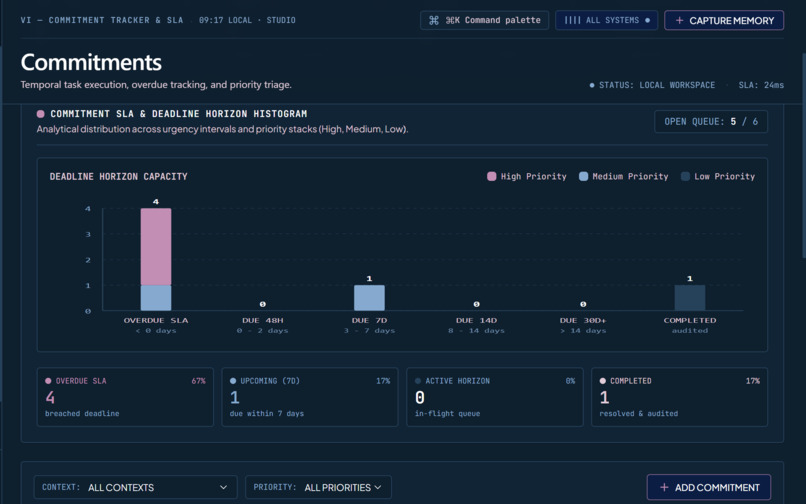This screenshot has height=504, width=806.
Task: Click the 'resolved & audited' caption
Action: pyautogui.click(x=638, y=413)
